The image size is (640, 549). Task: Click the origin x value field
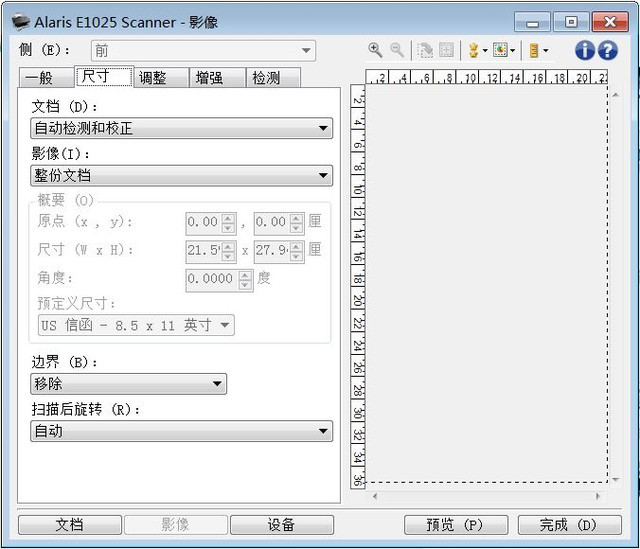click(203, 223)
